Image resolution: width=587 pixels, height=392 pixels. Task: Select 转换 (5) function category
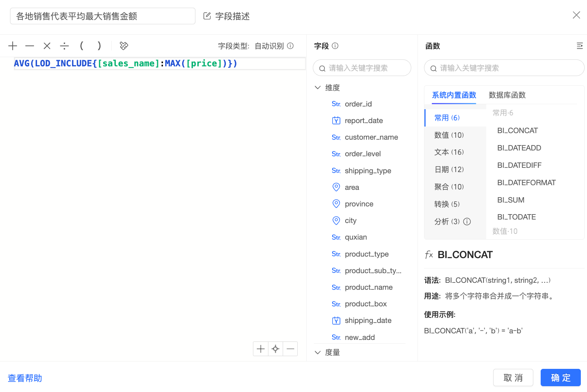[455, 204]
